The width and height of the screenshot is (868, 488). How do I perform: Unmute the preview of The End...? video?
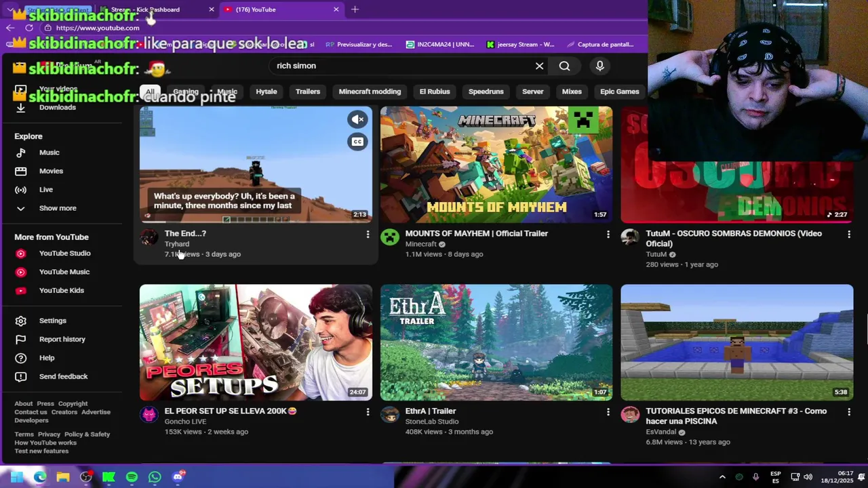coord(357,119)
